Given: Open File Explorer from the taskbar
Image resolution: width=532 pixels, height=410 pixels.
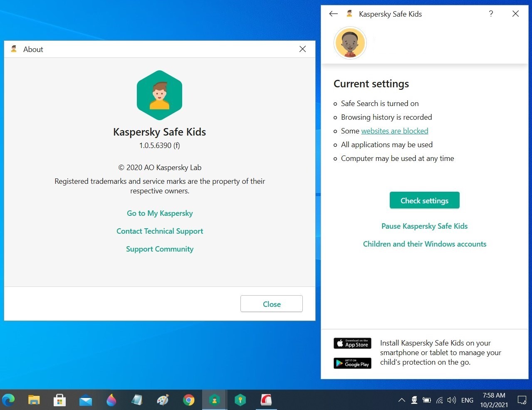Looking at the screenshot, I should tap(34, 400).
